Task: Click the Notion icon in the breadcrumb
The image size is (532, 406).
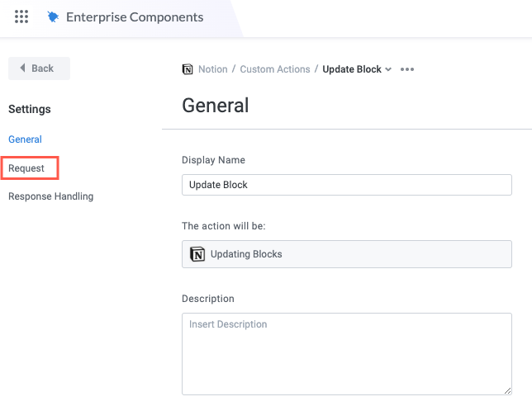Action: tap(188, 69)
